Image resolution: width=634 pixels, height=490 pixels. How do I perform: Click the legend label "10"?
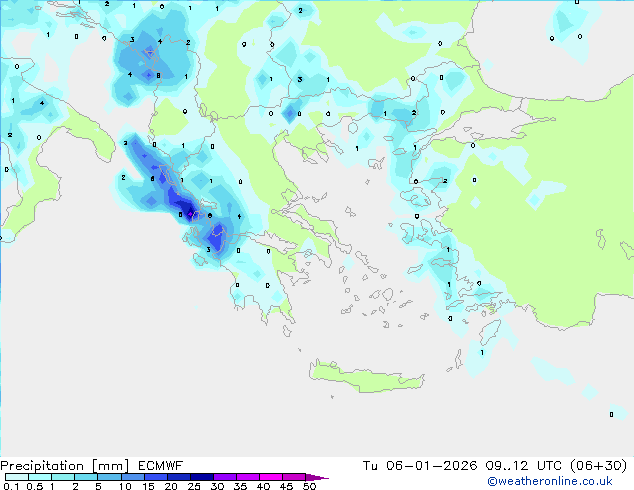(x=125, y=486)
